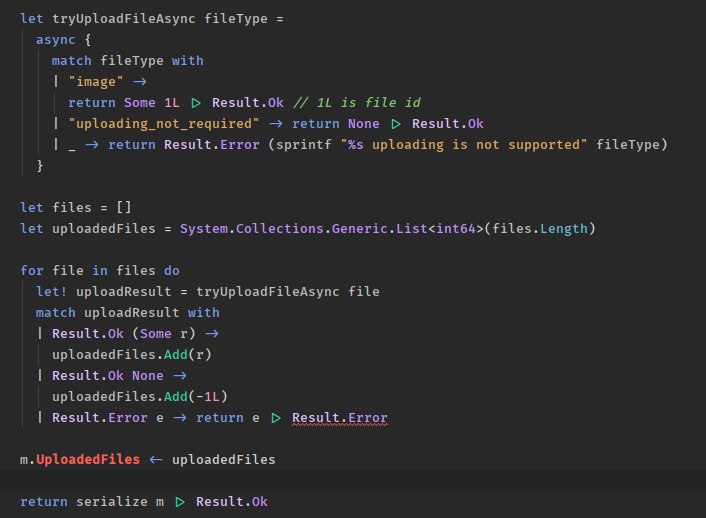Click "%s uploading is not supported" string
Viewport: 706px width, 518px height.
[x=464, y=145]
